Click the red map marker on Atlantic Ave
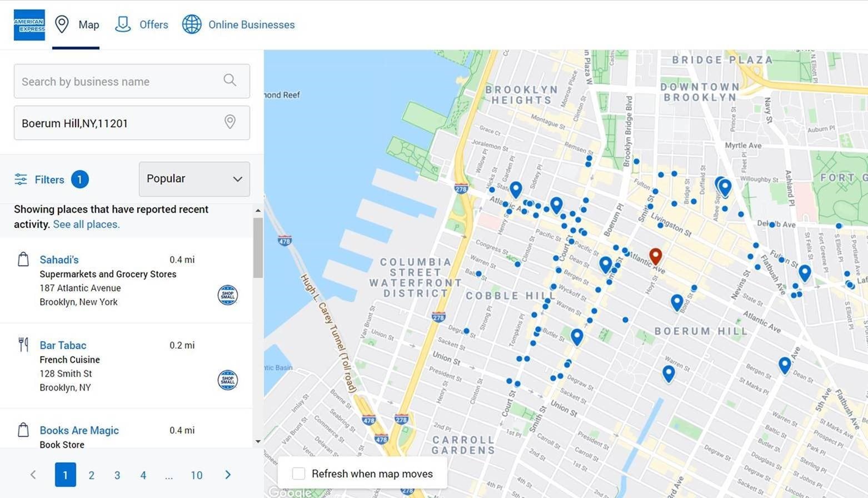Viewport: 868px width, 498px height. coord(656,256)
